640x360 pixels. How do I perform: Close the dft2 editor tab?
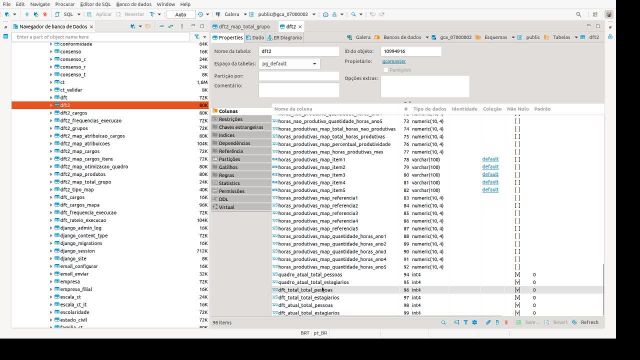pos(300,27)
